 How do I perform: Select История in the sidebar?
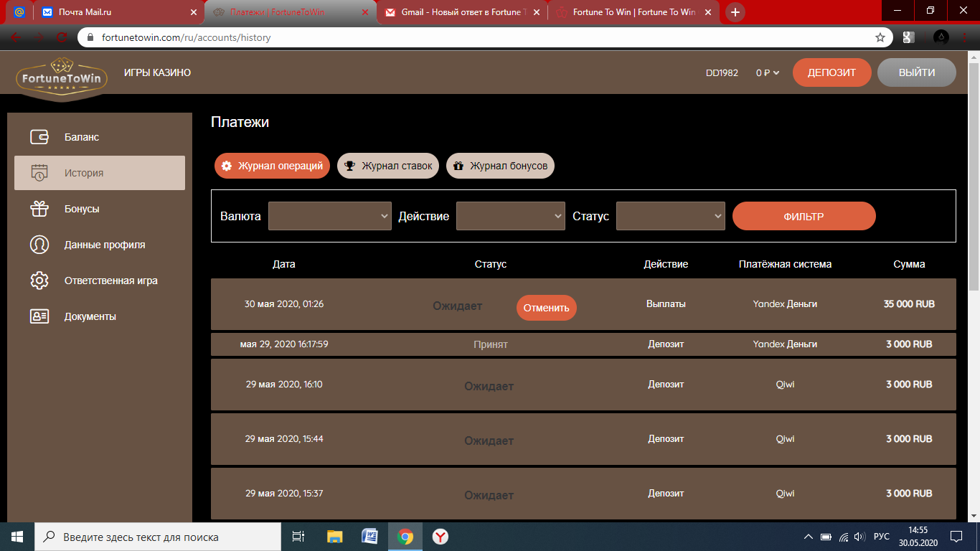(x=100, y=173)
